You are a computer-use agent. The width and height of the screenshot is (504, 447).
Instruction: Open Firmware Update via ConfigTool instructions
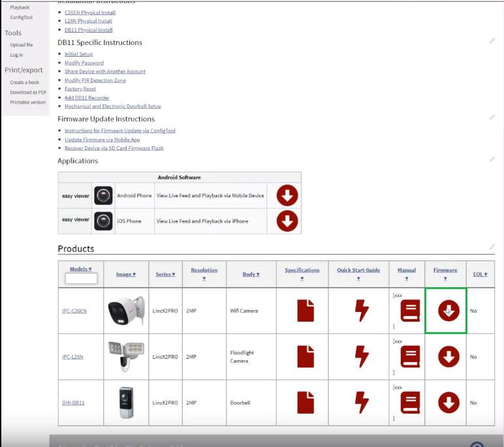point(120,131)
